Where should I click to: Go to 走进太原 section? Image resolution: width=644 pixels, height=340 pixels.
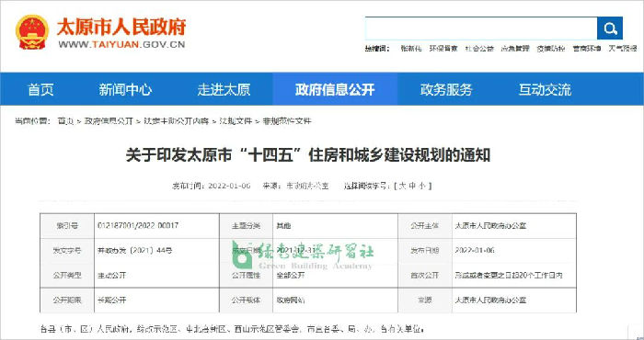pyautogui.click(x=224, y=89)
